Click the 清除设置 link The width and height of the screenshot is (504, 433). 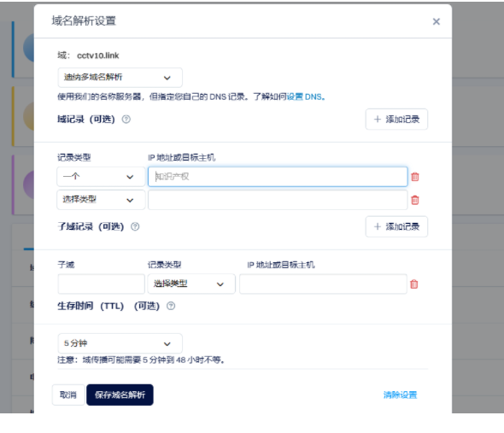pos(400,395)
